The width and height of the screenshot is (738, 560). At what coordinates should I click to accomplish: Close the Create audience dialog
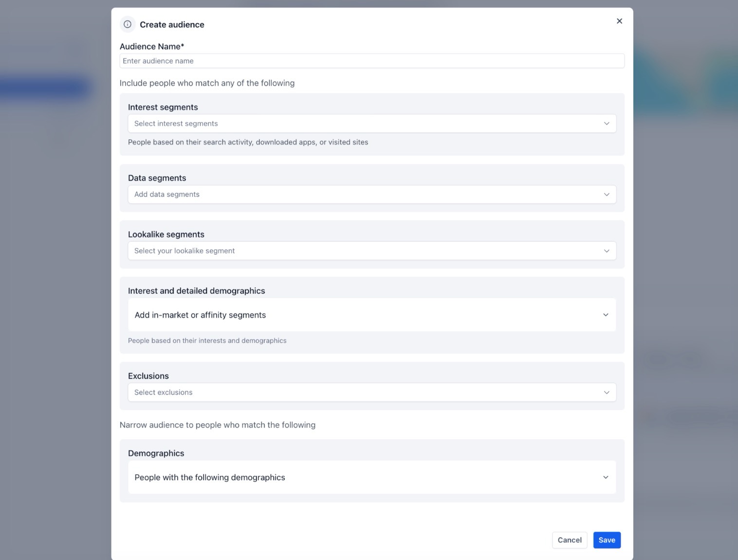pos(619,21)
